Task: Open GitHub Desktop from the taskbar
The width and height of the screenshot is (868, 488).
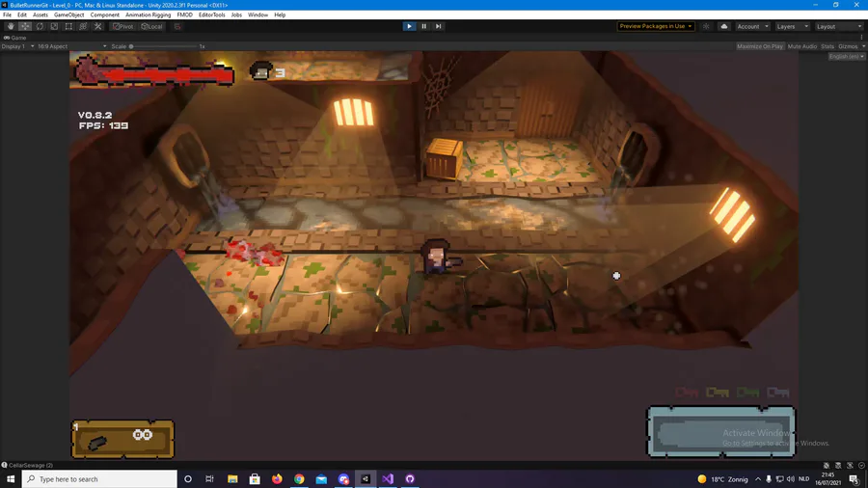Action: click(x=410, y=478)
